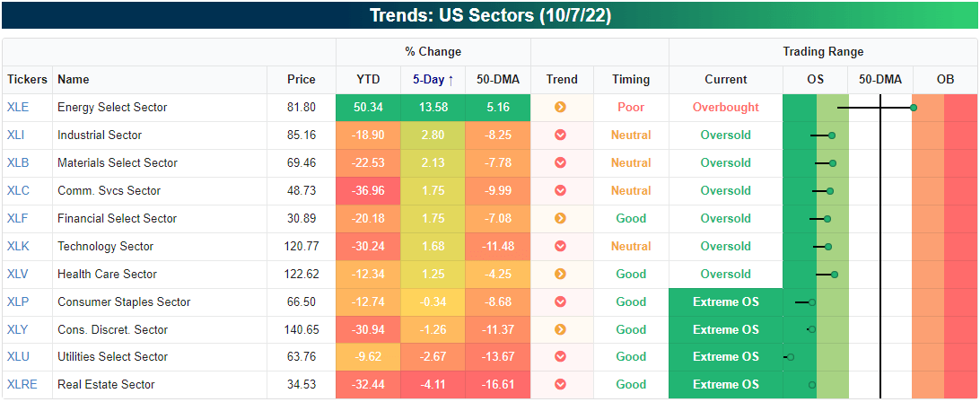The image size is (980, 402).
Task: Click the Overbought status for XLE
Action: click(725, 108)
